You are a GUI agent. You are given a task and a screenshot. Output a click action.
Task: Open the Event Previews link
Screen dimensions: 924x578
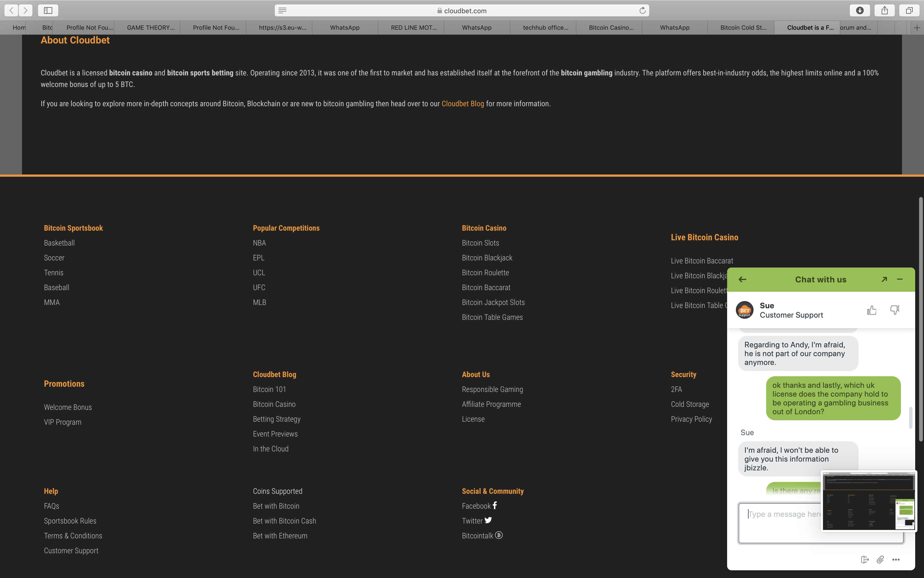click(x=275, y=434)
